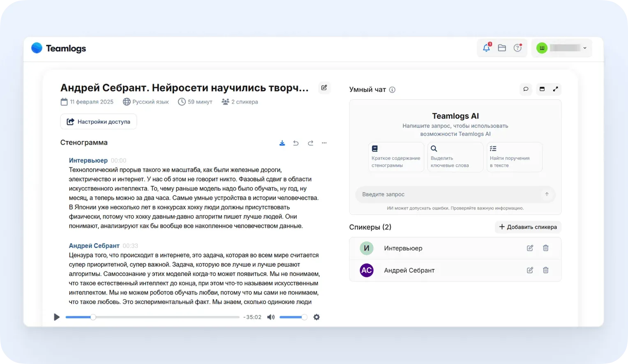Click the Интервьюер speaker name in transcript

[x=88, y=160]
